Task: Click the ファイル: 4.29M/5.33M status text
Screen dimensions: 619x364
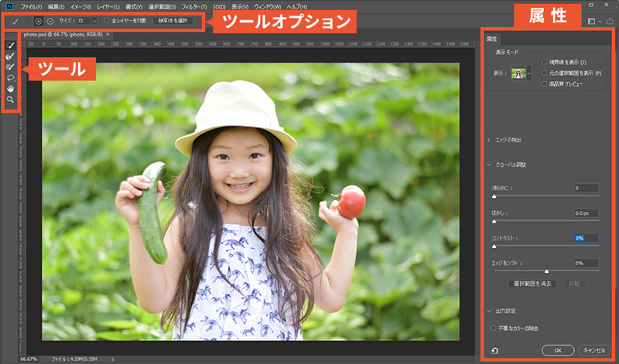Action: click(74, 359)
